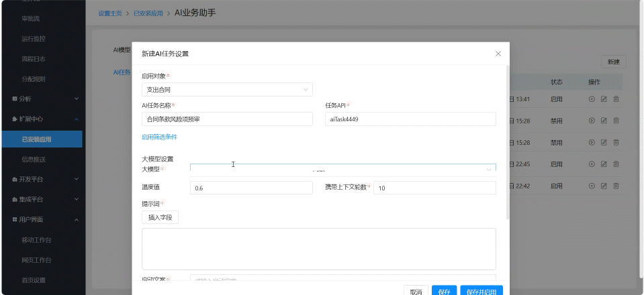Open the 启用对象 dropdown showing 支出合同
The height and width of the screenshot is (295, 644).
click(x=227, y=89)
